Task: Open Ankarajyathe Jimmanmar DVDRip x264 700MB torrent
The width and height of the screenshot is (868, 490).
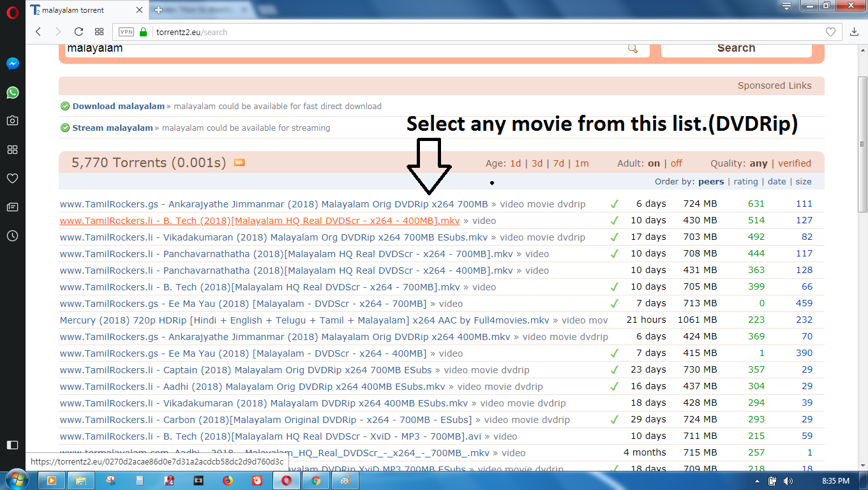Action: click(274, 204)
